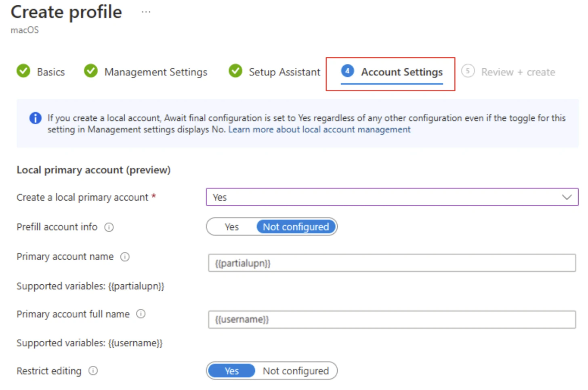
Task: Click the Primary account name input field
Action: coord(392,263)
